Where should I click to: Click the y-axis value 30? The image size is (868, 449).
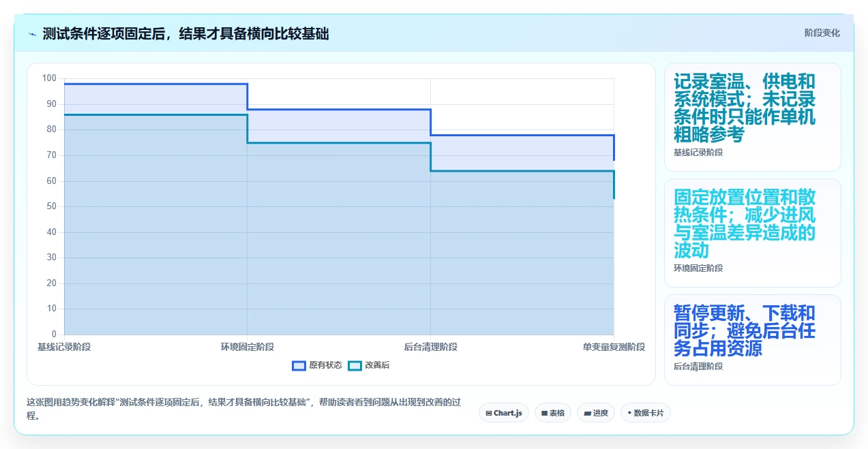(x=52, y=258)
